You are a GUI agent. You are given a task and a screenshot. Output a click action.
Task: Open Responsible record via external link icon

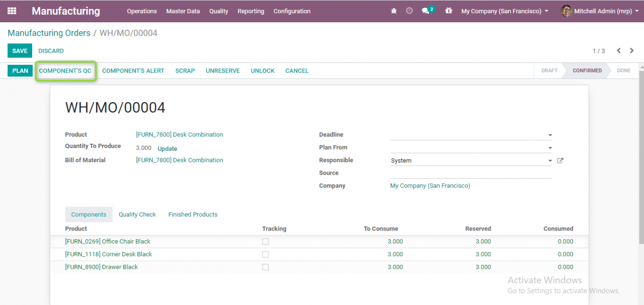pyautogui.click(x=560, y=160)
